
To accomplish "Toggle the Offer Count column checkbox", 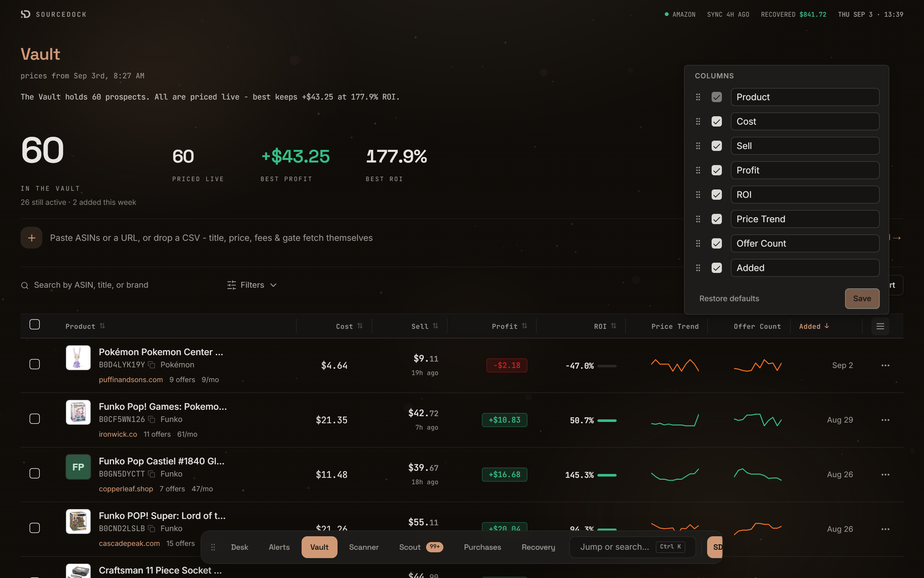I will point(717,243).
